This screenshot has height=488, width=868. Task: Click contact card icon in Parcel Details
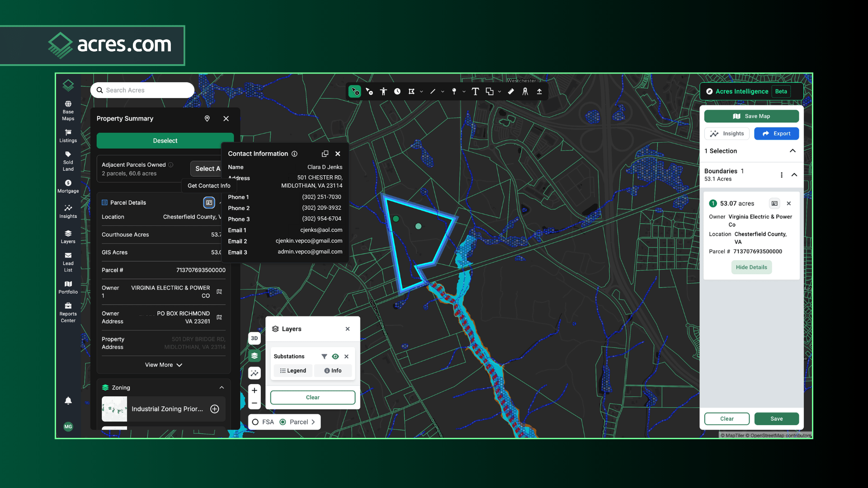tap(209, 202)
